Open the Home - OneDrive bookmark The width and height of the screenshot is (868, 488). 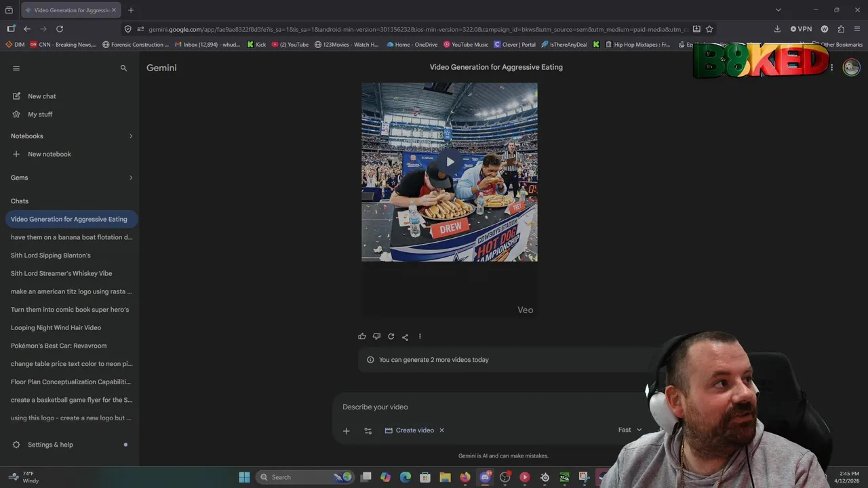point(412,45)
